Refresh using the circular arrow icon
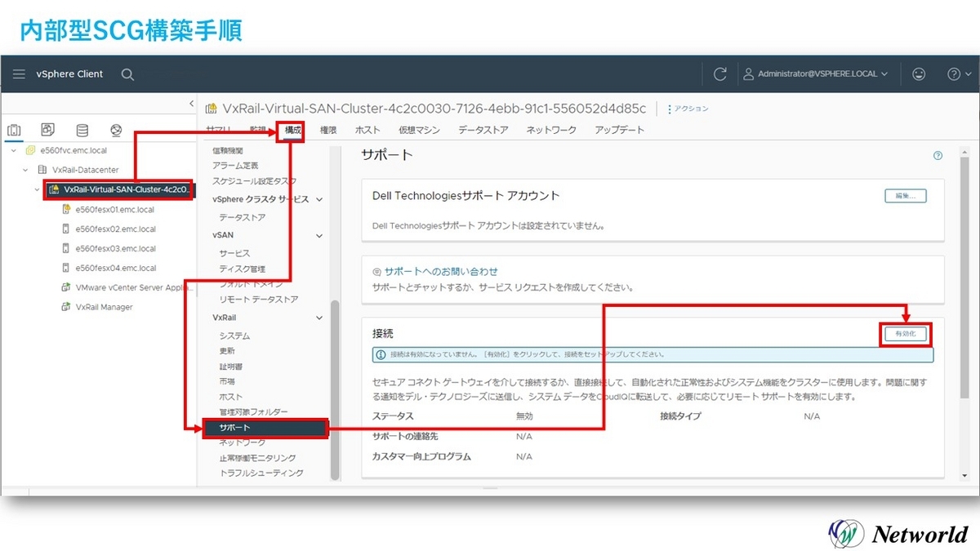The height and width of the screenshot is (551, 980). click(719, 74)
